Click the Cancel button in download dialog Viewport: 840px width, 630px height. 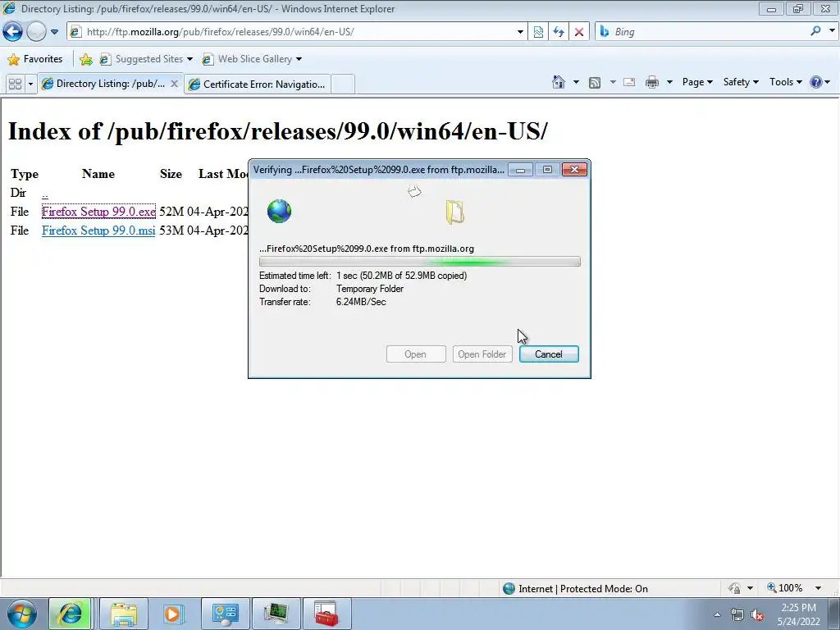pos(549,354)
